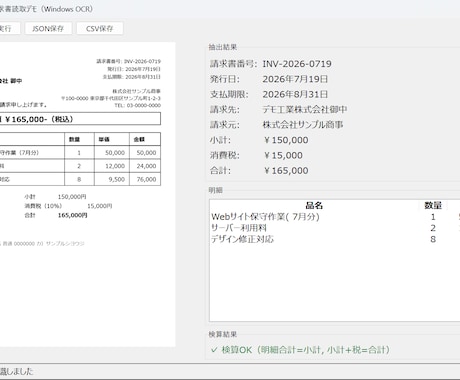This screenshot has height=380, width=460.
Task: Click the invoice preview total box ￥165,000-（税込）
Action: tap(80, 119)
